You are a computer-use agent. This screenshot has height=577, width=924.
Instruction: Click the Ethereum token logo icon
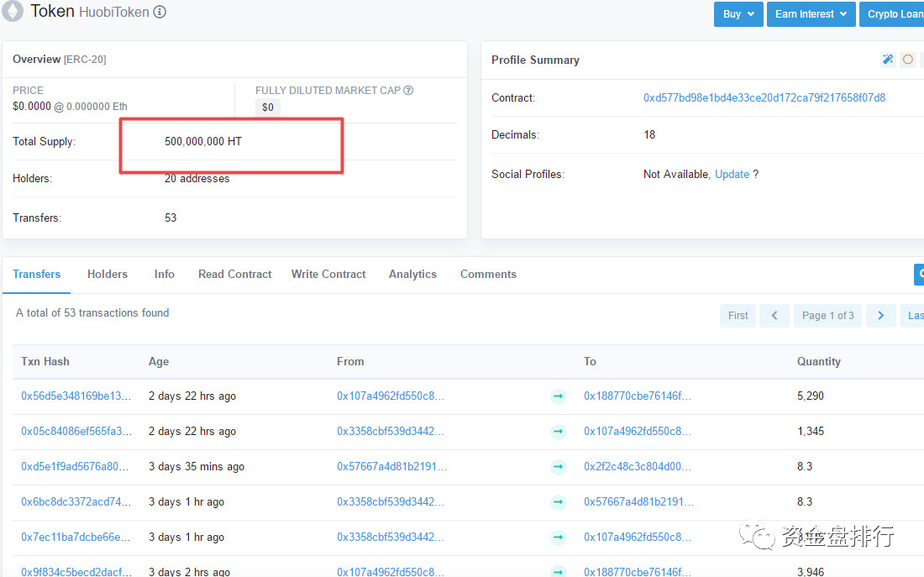point(13,11)
